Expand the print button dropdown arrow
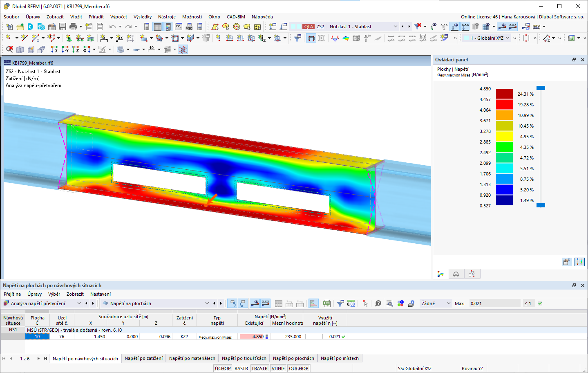 pos(80,27)
